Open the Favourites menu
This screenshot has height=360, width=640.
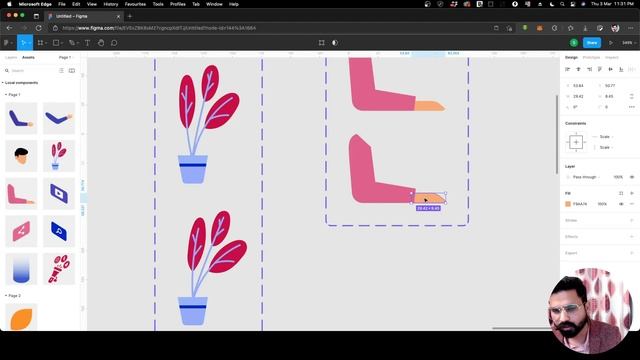click(x=135, y=4)
